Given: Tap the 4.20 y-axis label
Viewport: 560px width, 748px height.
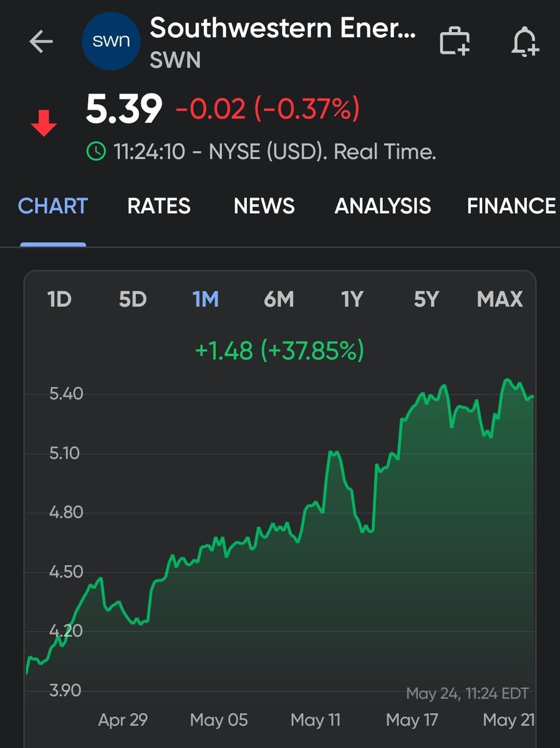Looking at the screenshot, I should coord(66,631).
